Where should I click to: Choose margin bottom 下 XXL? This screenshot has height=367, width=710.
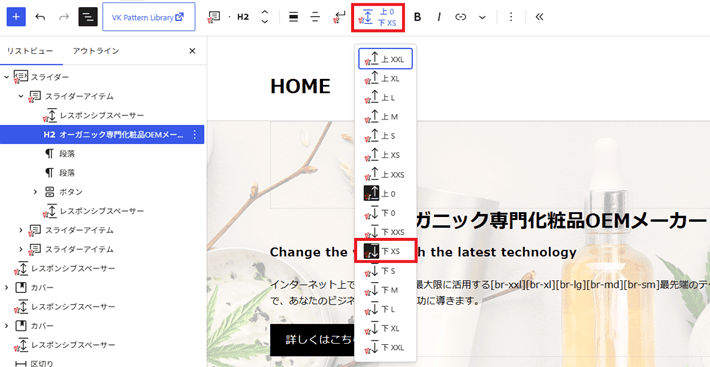pos(385,348)
